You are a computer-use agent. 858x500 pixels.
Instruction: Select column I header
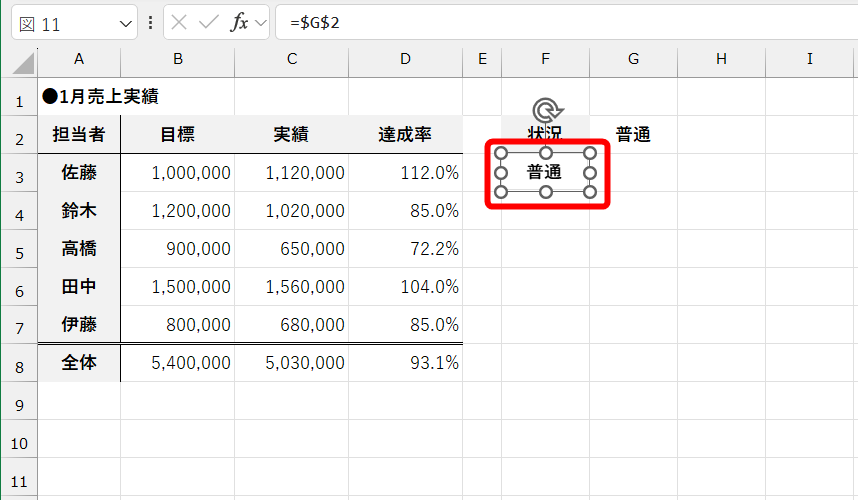click(x=810, y=60)
